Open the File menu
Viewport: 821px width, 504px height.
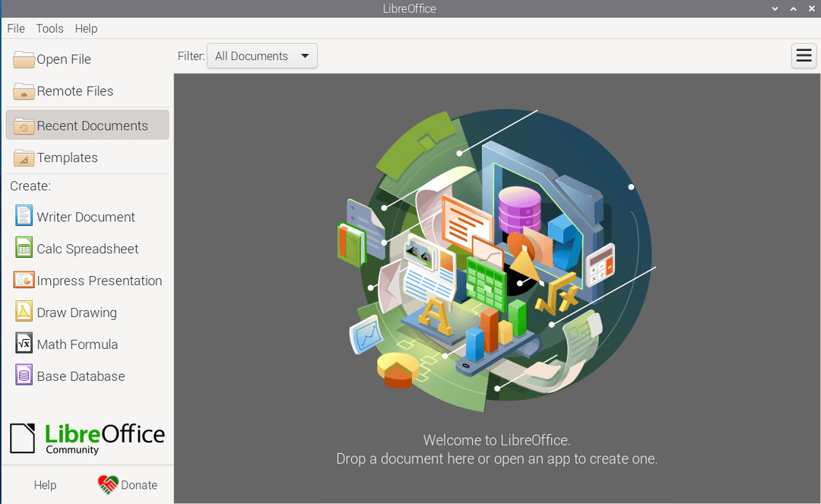(15, 28)
